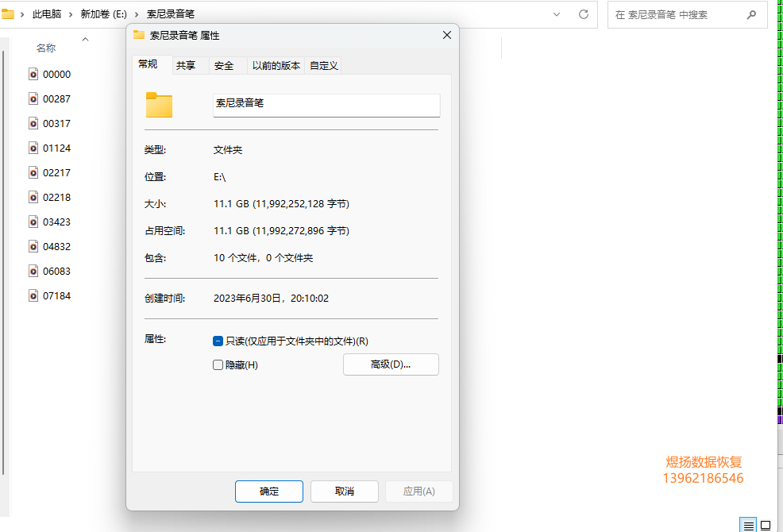Click the media file icon for 03423
The height and width of the screenshot is (532, 783).
[x=33, y=222]
